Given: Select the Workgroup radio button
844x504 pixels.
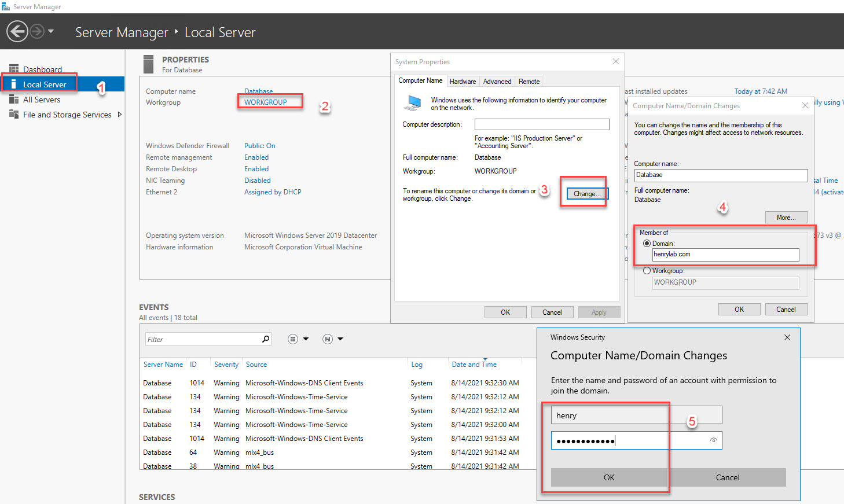Looking at the screenshot, I should 647,271.
